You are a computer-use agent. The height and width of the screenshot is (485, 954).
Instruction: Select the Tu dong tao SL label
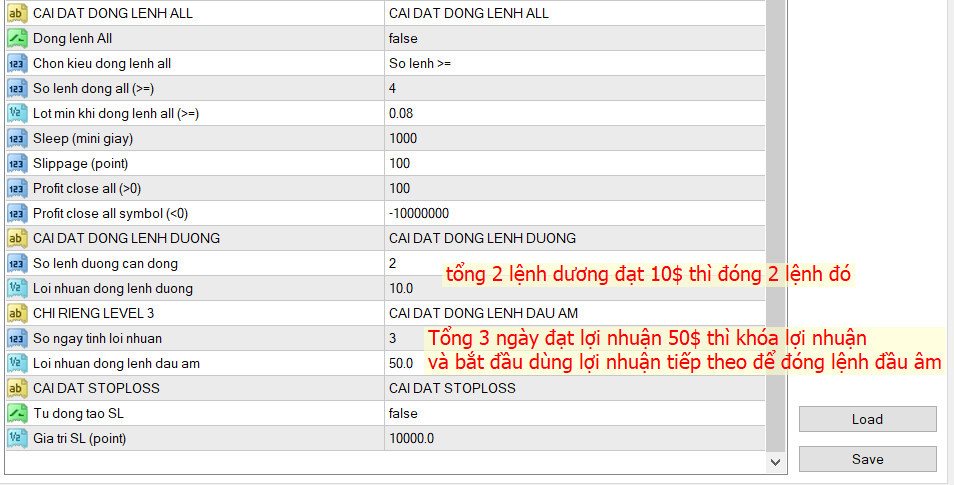coord(78,413)
